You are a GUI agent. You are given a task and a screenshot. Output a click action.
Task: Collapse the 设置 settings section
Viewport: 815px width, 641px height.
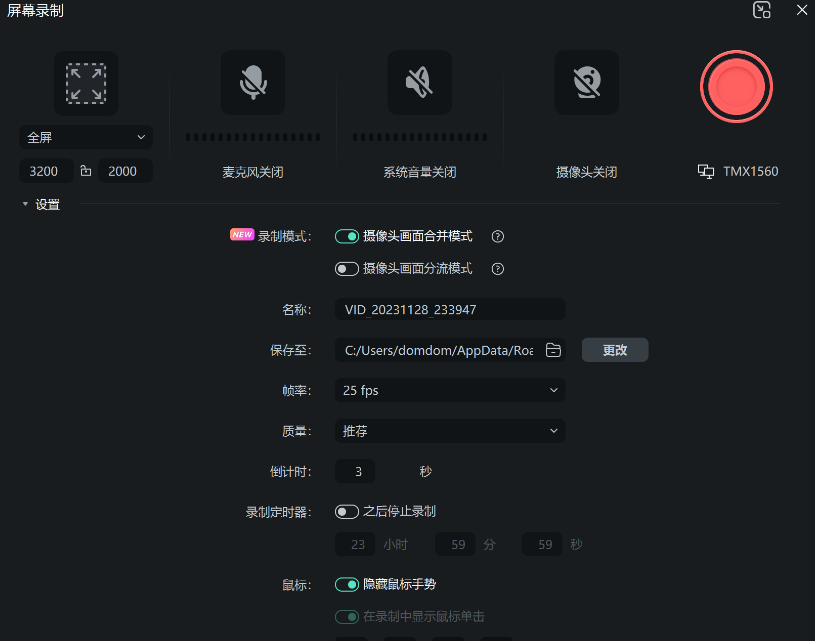24,204
